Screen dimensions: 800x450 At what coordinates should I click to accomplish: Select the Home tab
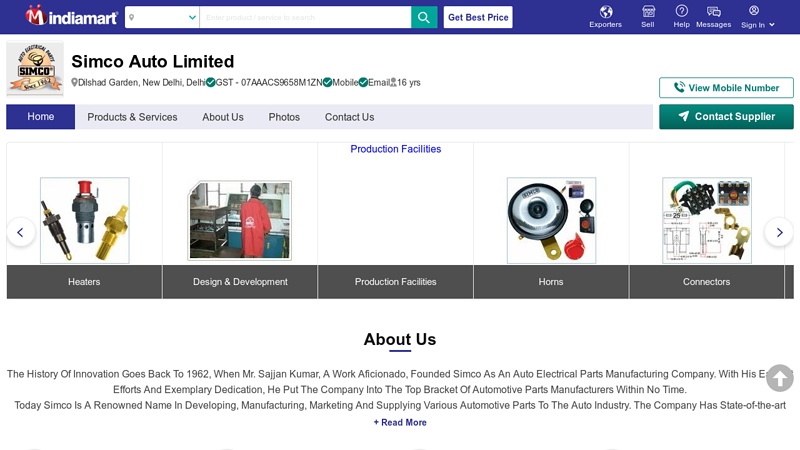click(41, 117)
